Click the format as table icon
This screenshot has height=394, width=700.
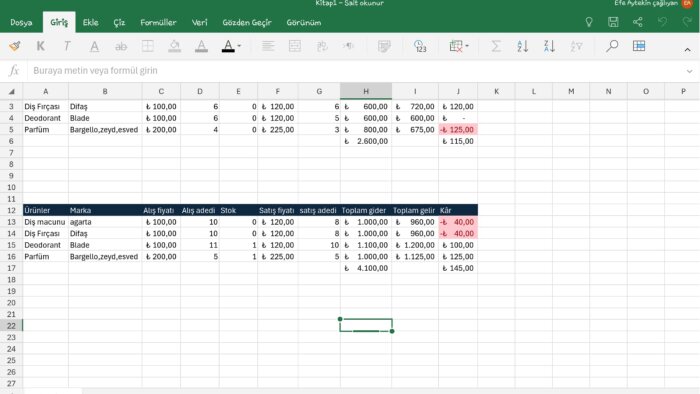click(639, 46)
